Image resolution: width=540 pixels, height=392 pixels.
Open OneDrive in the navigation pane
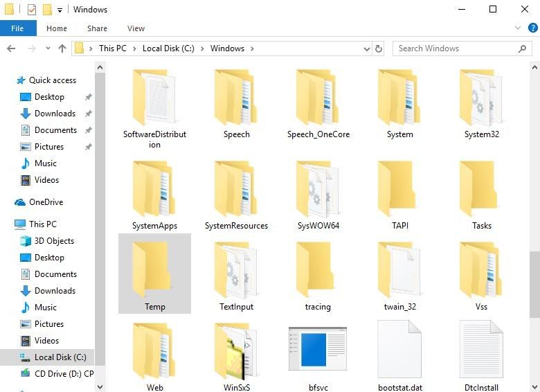pyautogui.click(x=46, y=202)
